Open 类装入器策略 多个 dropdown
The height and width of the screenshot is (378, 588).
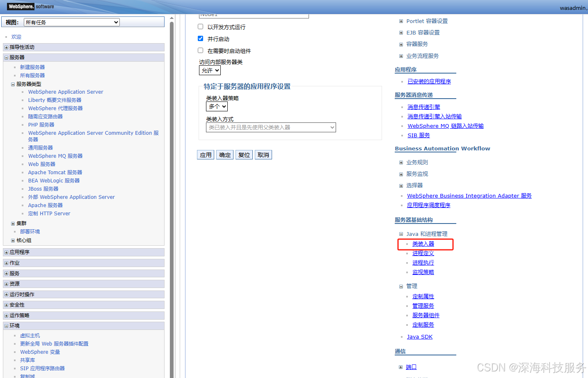coord(217,106)
